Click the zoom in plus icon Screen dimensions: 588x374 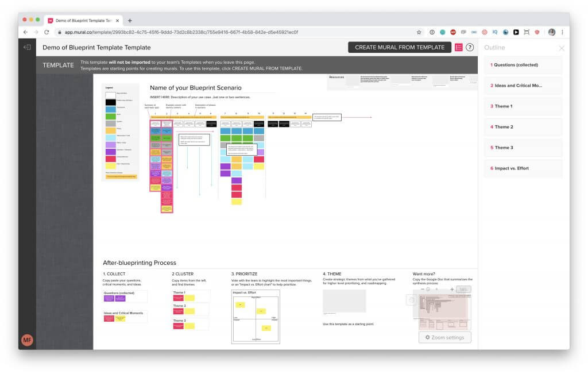pos(451,289)
